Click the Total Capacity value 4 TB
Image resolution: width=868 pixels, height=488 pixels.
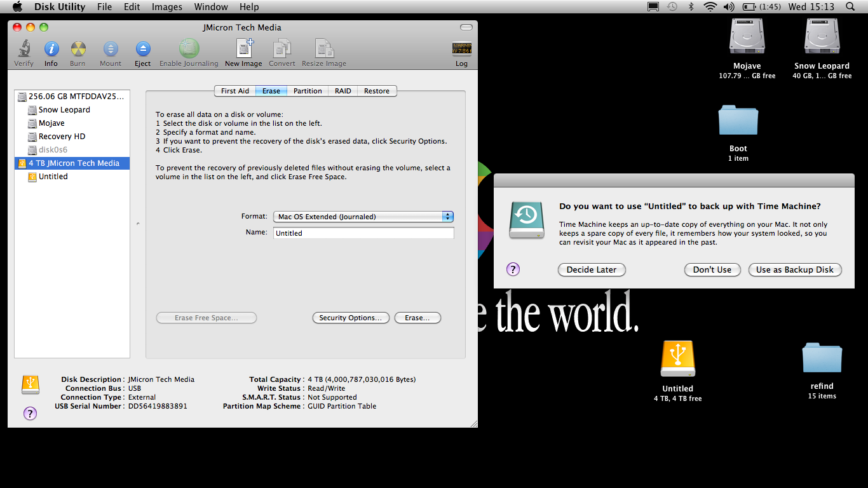coord(362,379)
